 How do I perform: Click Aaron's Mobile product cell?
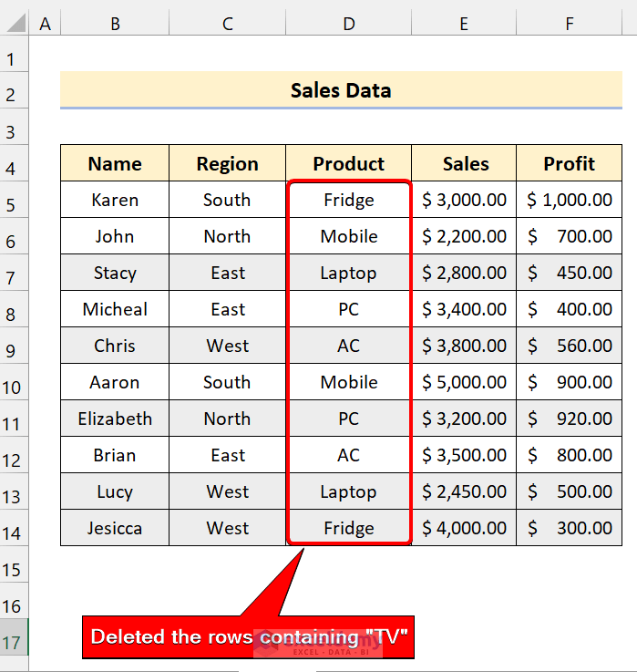tap(349, 381)
